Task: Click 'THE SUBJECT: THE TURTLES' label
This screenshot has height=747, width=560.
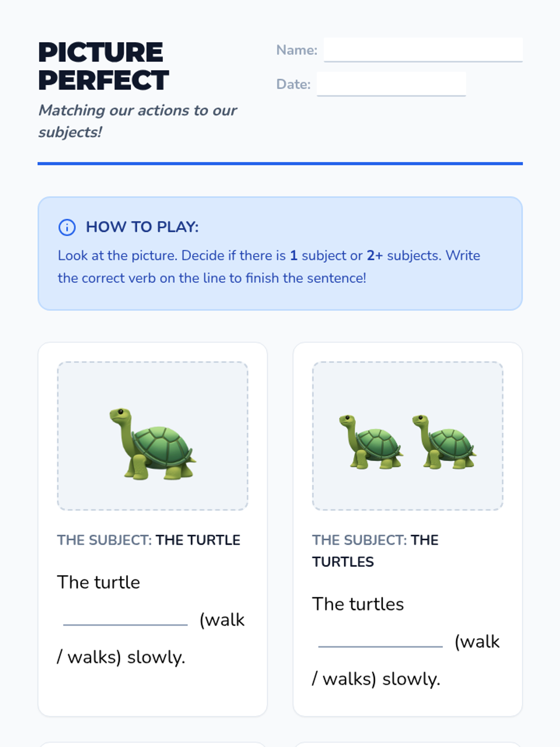Action: click(x=375, y=550)
